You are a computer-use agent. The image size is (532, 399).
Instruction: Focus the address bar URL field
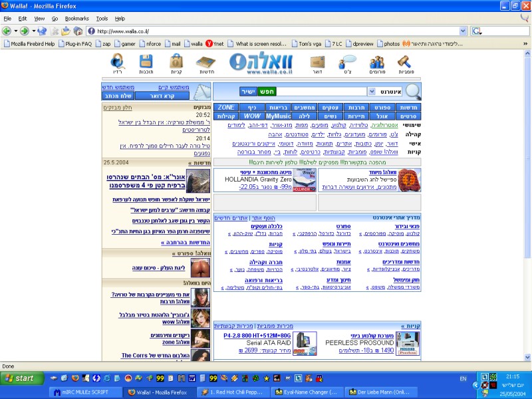[x=277, y=31]
